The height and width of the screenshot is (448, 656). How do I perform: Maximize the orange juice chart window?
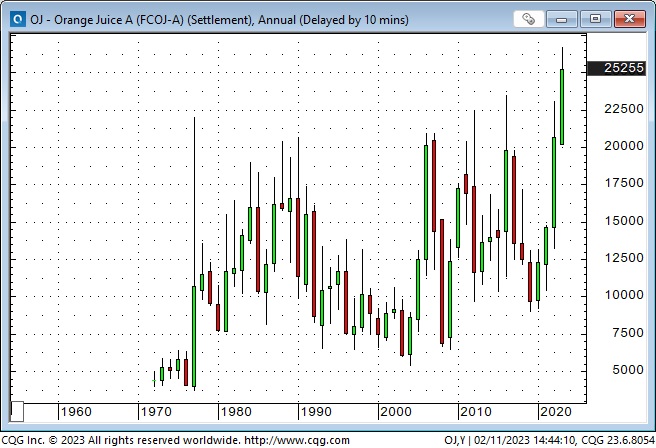595,19
